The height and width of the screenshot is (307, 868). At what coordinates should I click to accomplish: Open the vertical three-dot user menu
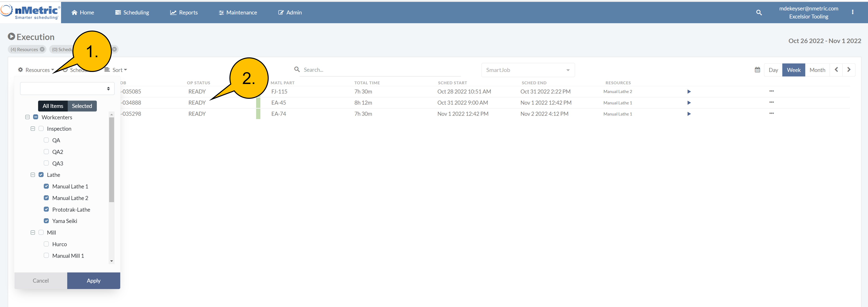tap(852, 12)
